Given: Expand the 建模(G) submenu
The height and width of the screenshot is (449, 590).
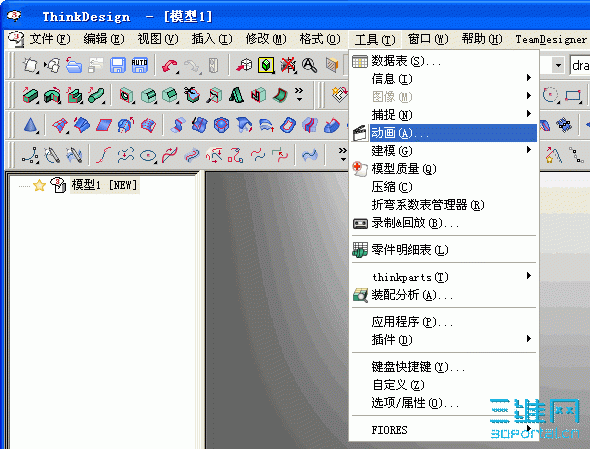Looking at the screenshot, I should [x=444, y=151].
